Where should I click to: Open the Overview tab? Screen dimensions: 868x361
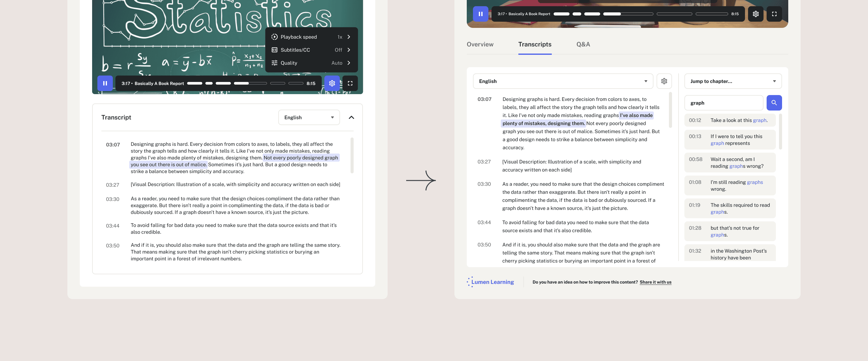coord(480,44)
